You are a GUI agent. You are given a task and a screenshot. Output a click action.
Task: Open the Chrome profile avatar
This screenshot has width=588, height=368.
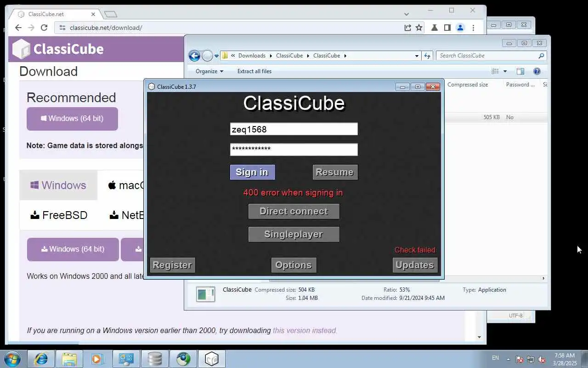(460, 28)
